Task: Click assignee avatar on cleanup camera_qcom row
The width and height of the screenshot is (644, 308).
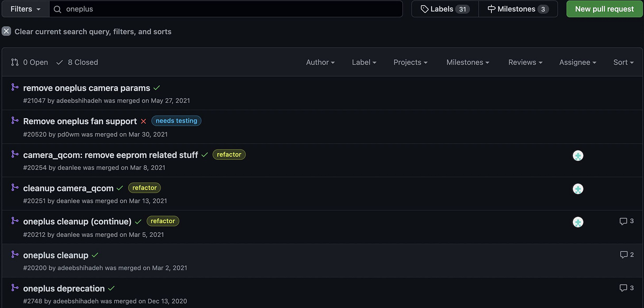Action: point(578,189)
